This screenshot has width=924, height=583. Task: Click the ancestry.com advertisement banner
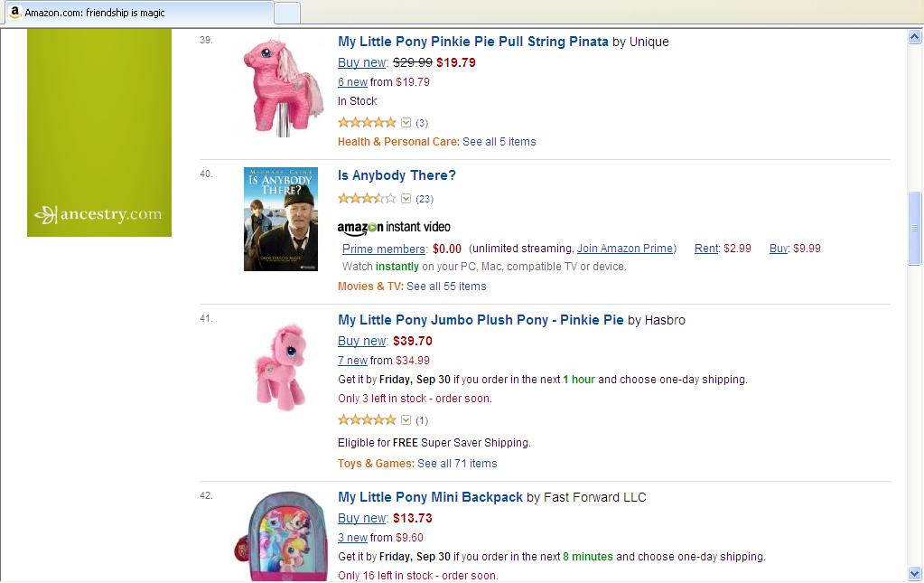99,133
